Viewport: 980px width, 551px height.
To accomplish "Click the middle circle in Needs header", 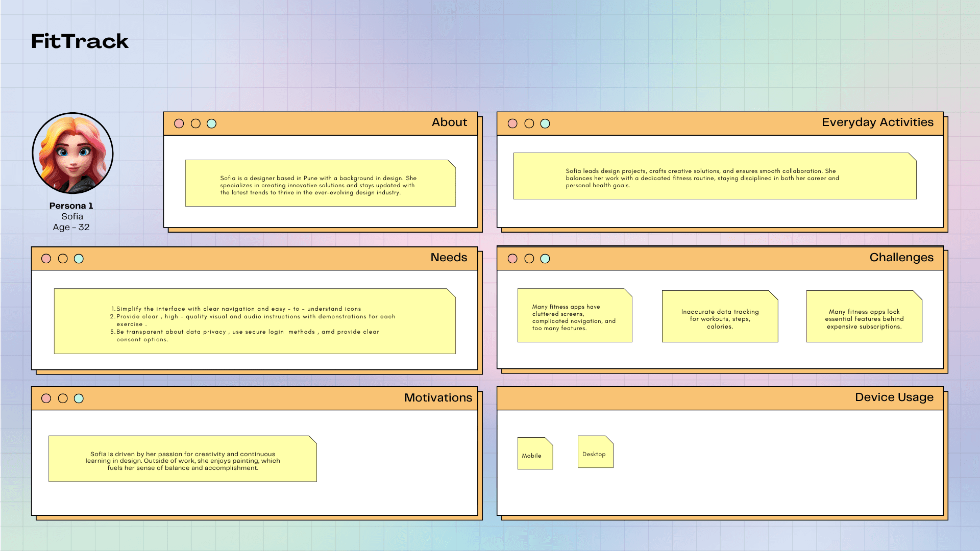I will [x=63, y=259].
